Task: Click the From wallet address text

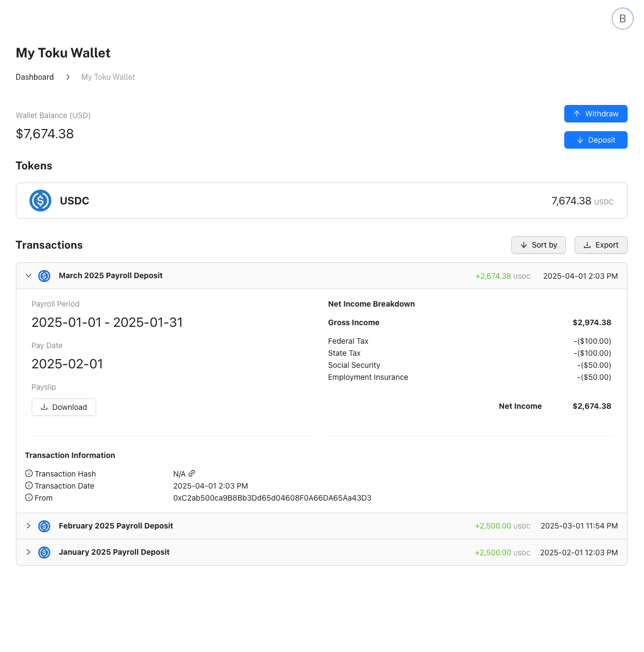Action: (272, 498)
